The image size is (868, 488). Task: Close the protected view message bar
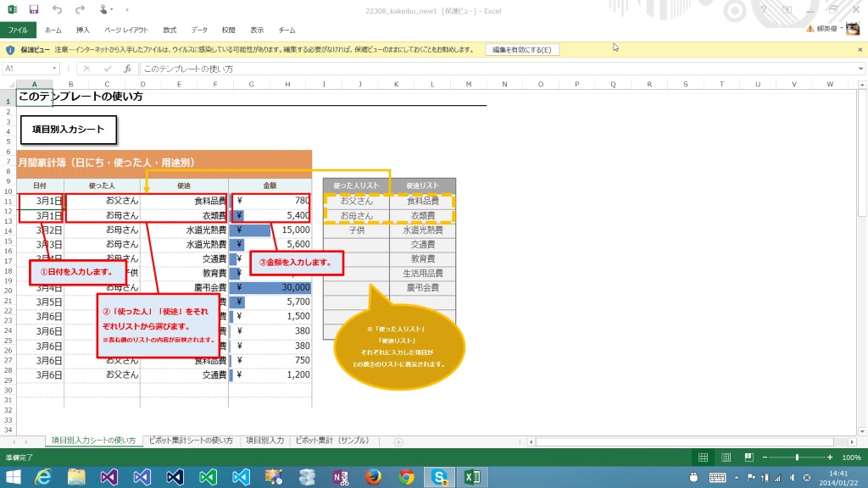pyautogui.click(x=860, y=50)
